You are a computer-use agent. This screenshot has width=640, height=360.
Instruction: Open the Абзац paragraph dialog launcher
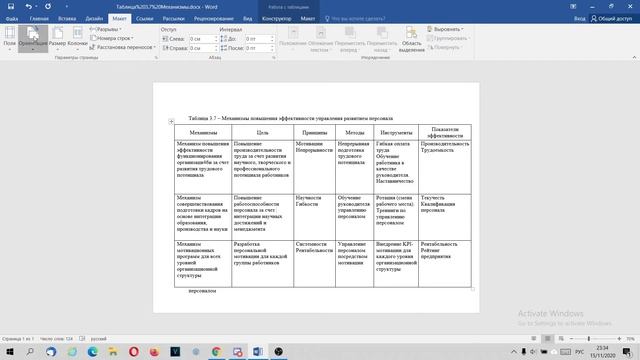[x=273, y=58]
